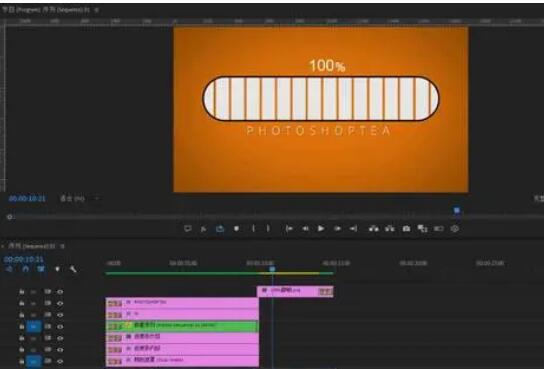
Task: Toggle eye icon of nested sequence track
Action: pyautogui.click(x=60, y=327)
